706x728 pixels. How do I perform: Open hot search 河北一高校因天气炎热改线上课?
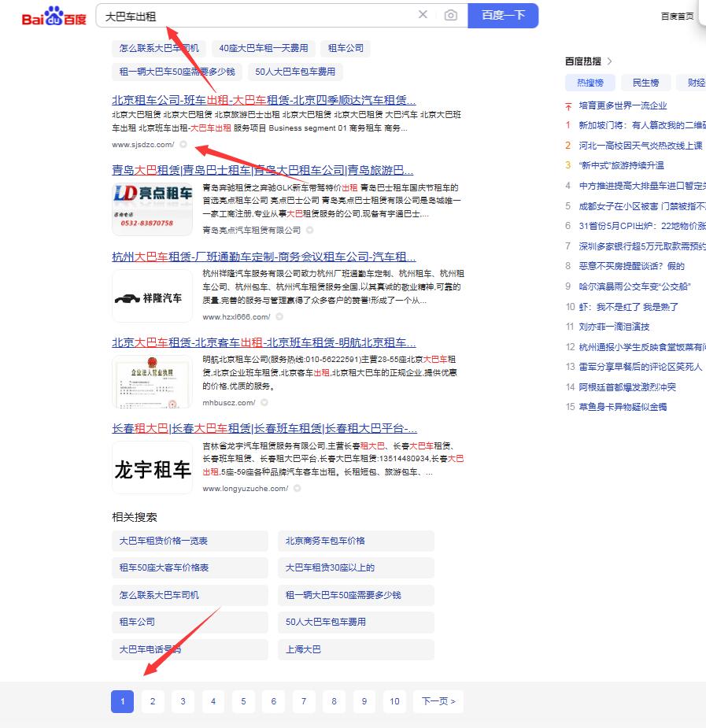(x=641, y=146)
